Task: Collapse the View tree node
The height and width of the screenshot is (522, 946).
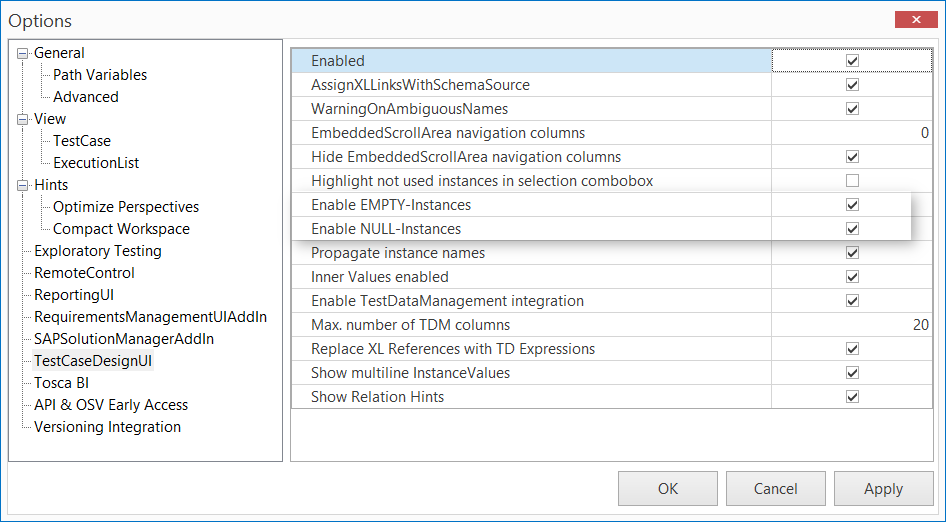Action: tap(23, 119)
